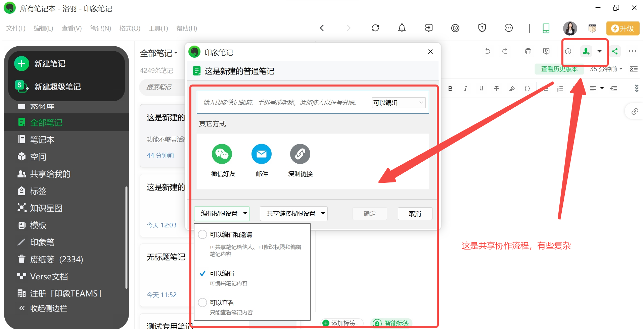644x329 pixels.
Task: Click the 确定 button
Action: 370,214
